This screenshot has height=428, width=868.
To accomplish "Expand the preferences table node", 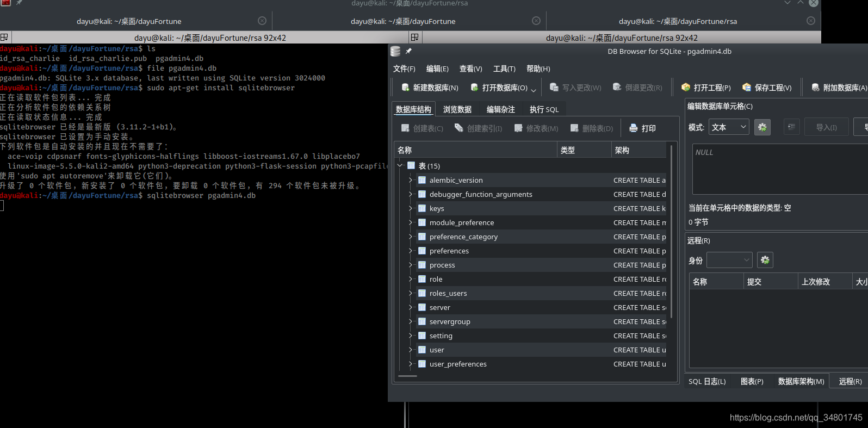I will click(411, 251).
